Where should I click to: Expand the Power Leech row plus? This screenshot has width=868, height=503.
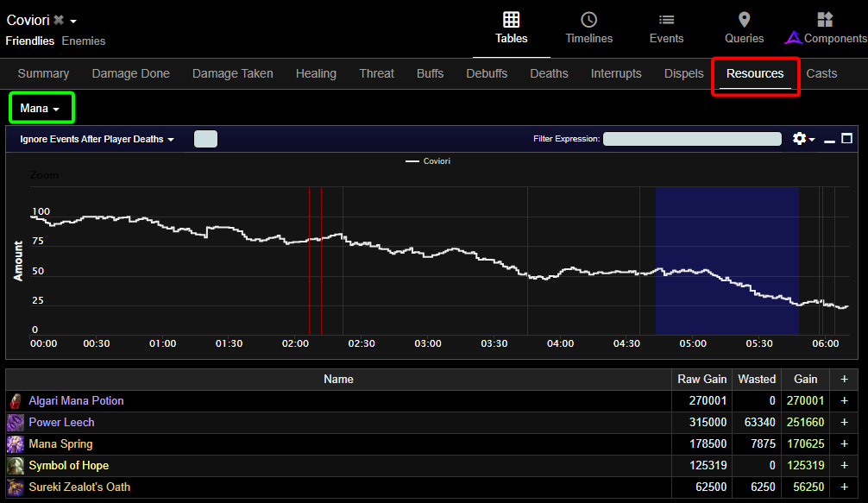coord(844,422)
